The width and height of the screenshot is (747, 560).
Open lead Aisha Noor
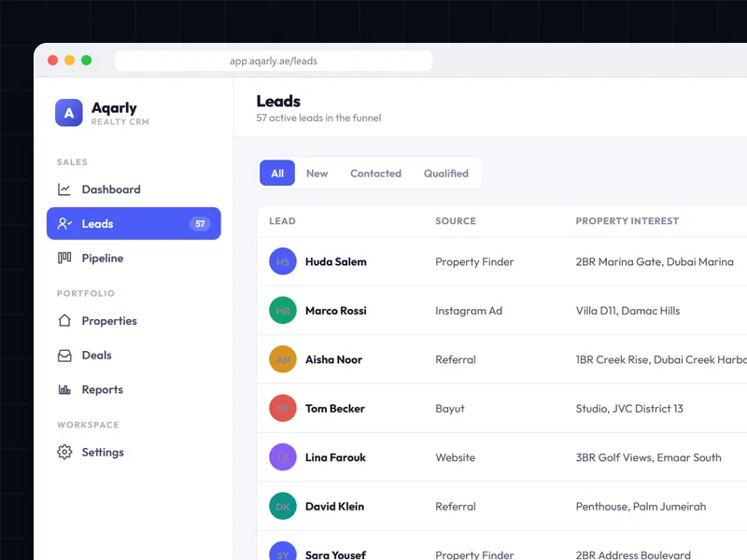point(333,359)
